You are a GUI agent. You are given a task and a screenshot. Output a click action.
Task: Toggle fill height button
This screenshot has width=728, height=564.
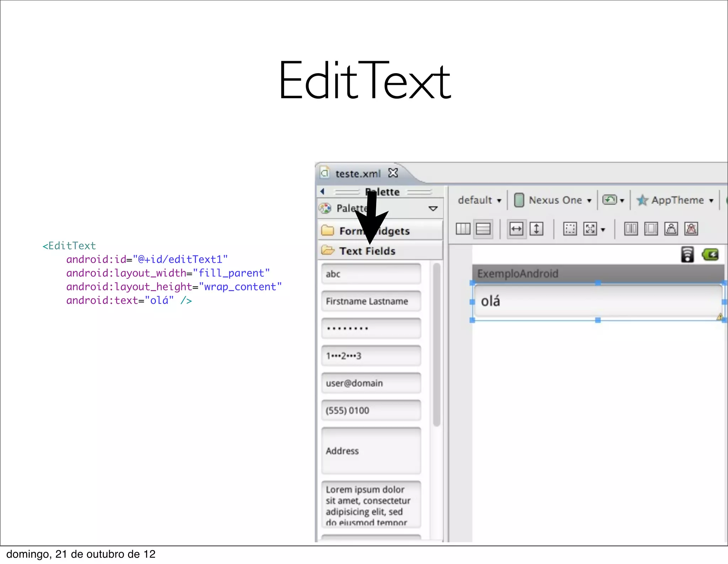(x=536, y=229)
